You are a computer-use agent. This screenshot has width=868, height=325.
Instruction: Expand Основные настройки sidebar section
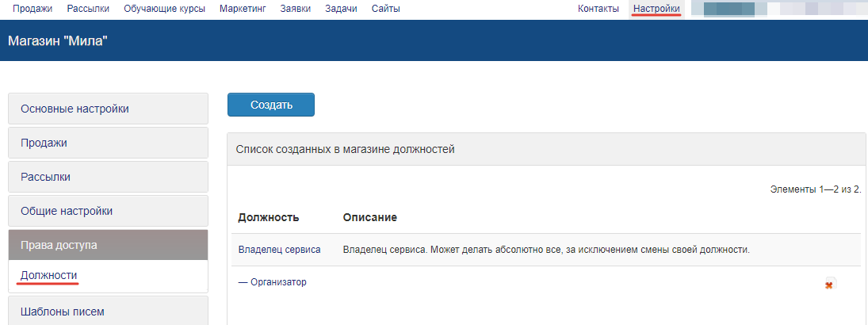pos(108,109)
